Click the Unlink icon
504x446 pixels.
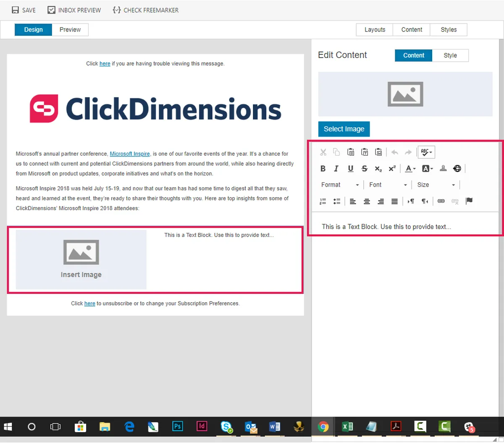455,201
